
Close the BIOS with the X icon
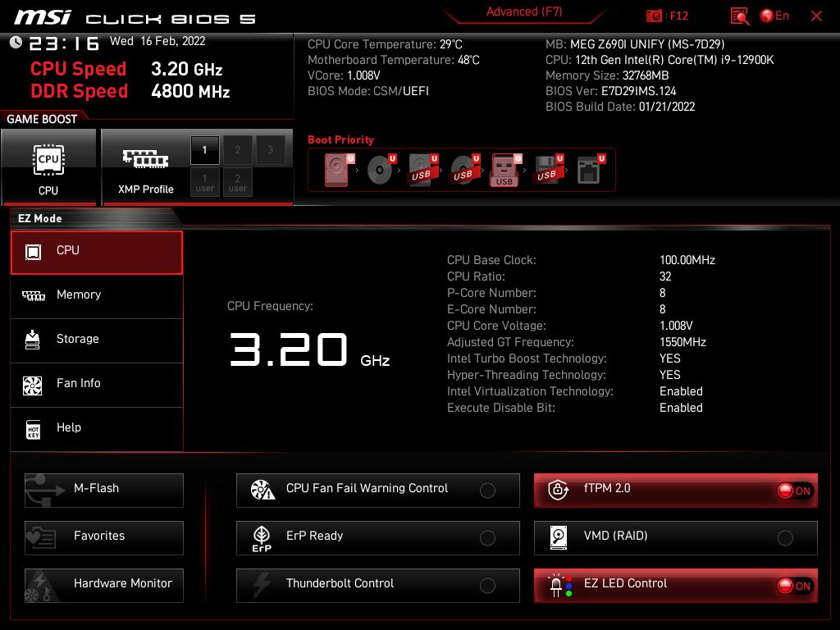pyautogui.click(x=816, y=16)
